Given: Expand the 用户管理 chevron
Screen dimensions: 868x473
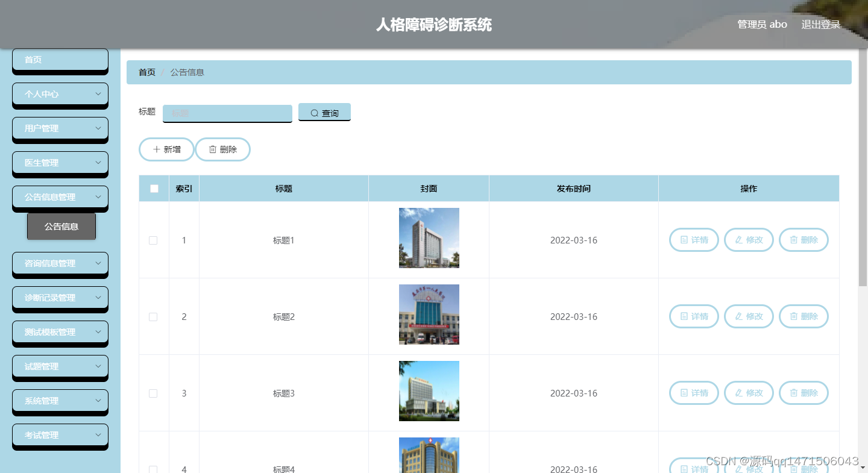Looking at the screenshot, I should coord(98,128).
